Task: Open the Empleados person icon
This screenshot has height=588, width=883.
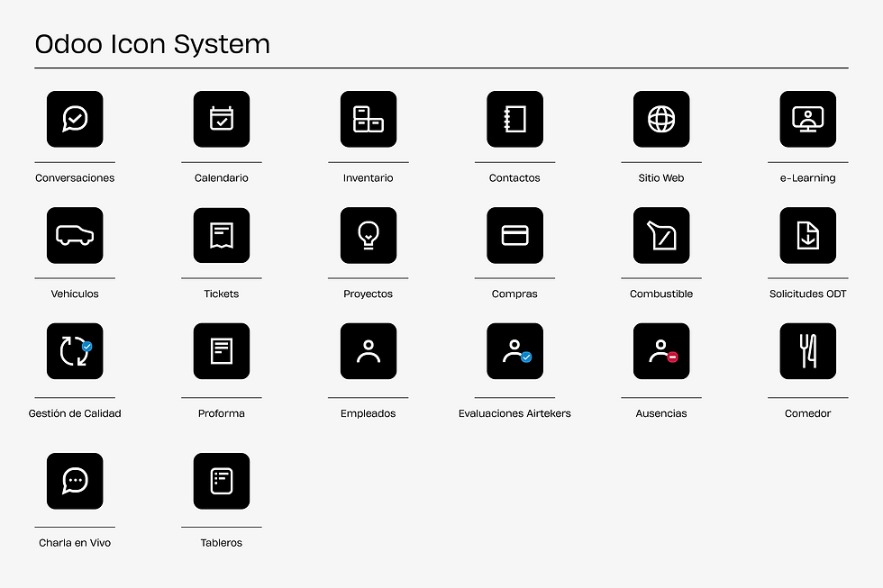Action: (x=369, y=351)
